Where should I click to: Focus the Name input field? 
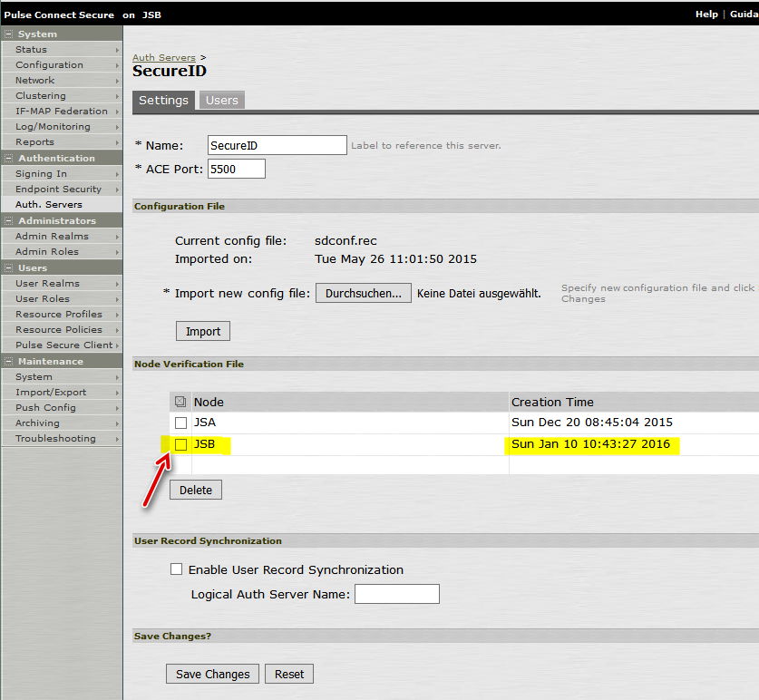tap(277, 145)
